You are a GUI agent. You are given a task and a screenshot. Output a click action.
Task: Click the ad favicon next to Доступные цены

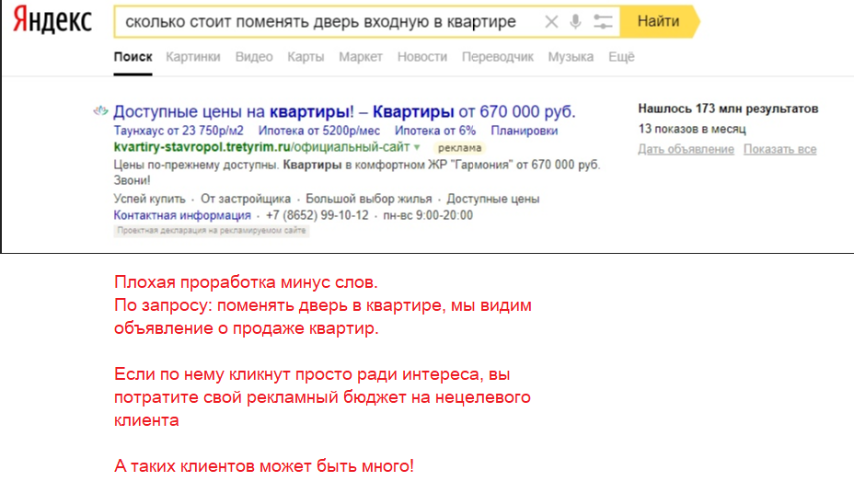100,111
